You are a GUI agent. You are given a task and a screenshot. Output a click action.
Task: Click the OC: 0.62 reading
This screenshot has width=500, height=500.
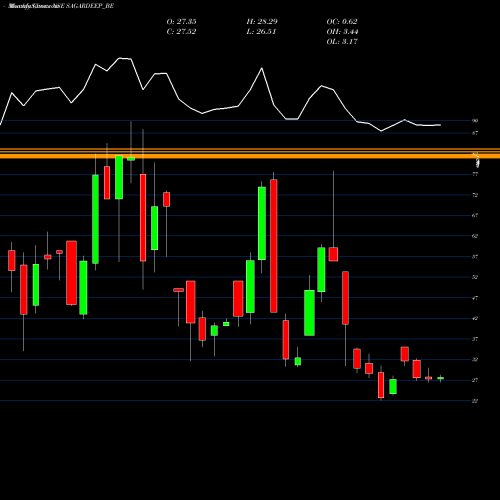[x=342, y=21]
